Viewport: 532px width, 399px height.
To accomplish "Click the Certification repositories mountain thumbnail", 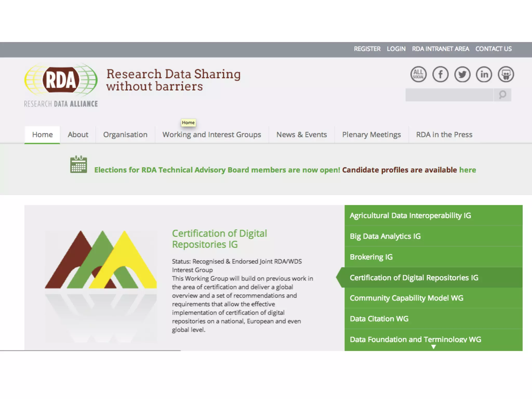I will 101,260.
